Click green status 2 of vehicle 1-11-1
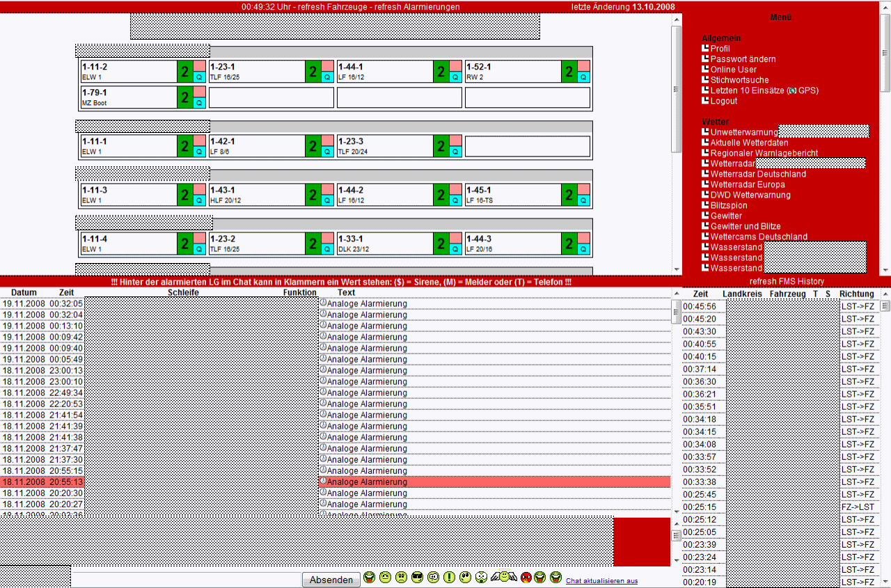891x588 pixels. click(184, 146)
